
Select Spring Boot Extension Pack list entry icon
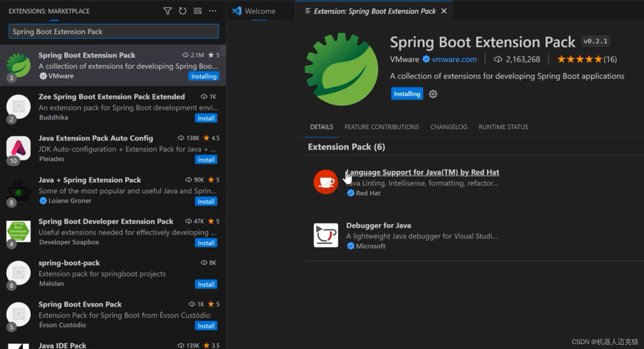pos(18,65)
